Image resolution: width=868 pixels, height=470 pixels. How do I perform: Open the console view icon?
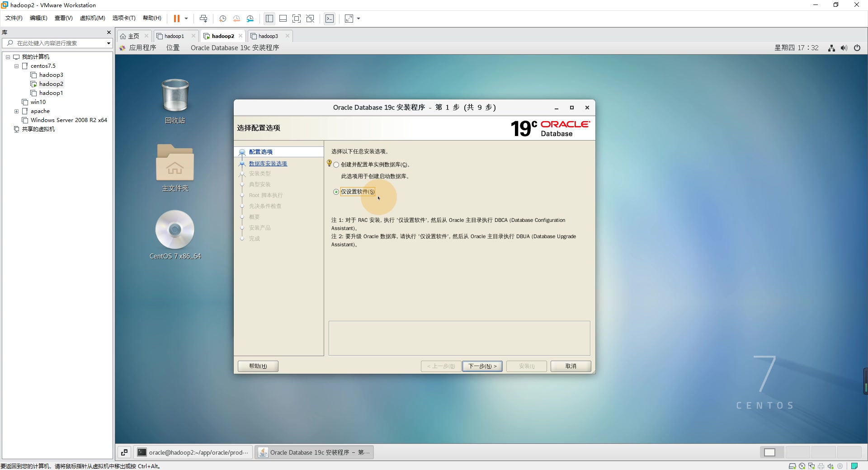click(x=330, y=19)
